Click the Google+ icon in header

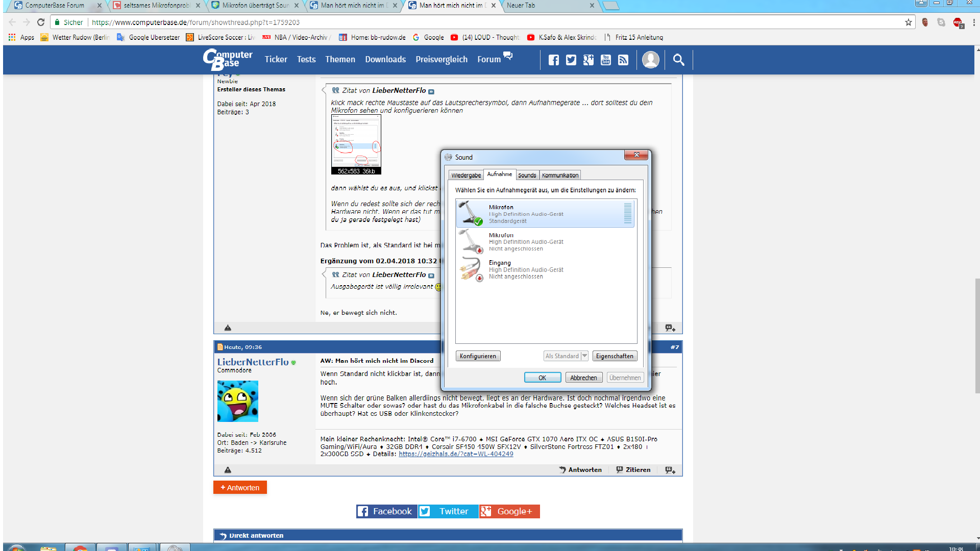(588, 60)
